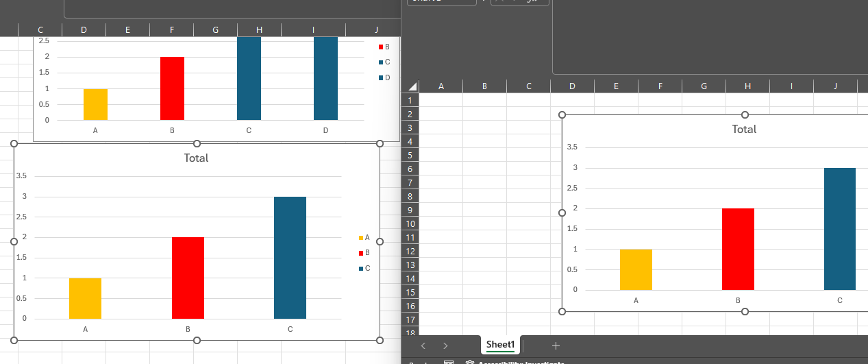Select legend entry C in left Total chart
868x364 pixels.
pos(364,268)
